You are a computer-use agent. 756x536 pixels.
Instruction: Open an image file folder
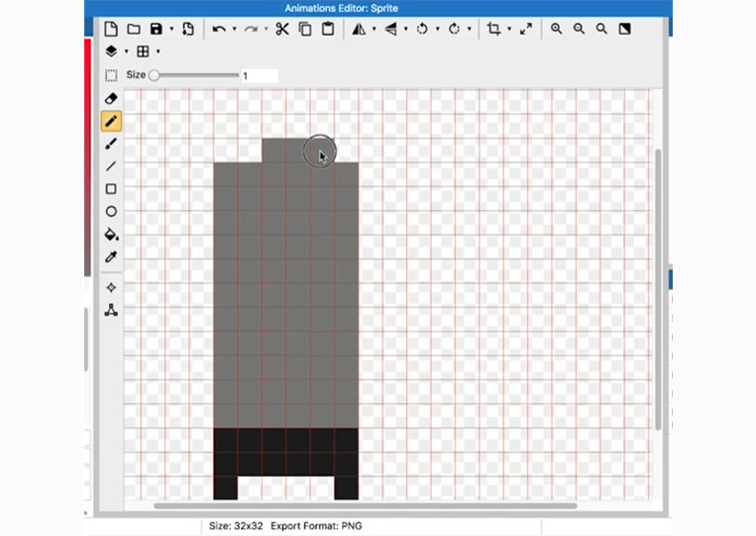pos(134,29)
